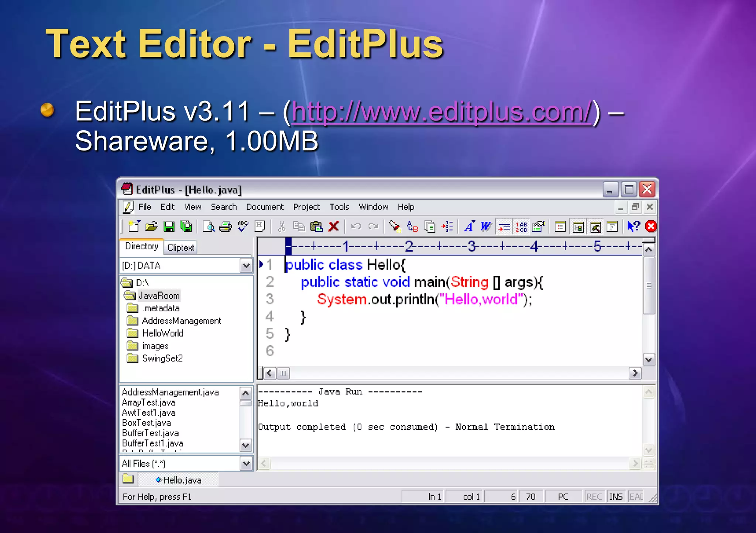The width and height of the screenshot is (756, 533).
Task: Click the Preferences settings icon
Action: pyautogui.click(x=539, y=226)
